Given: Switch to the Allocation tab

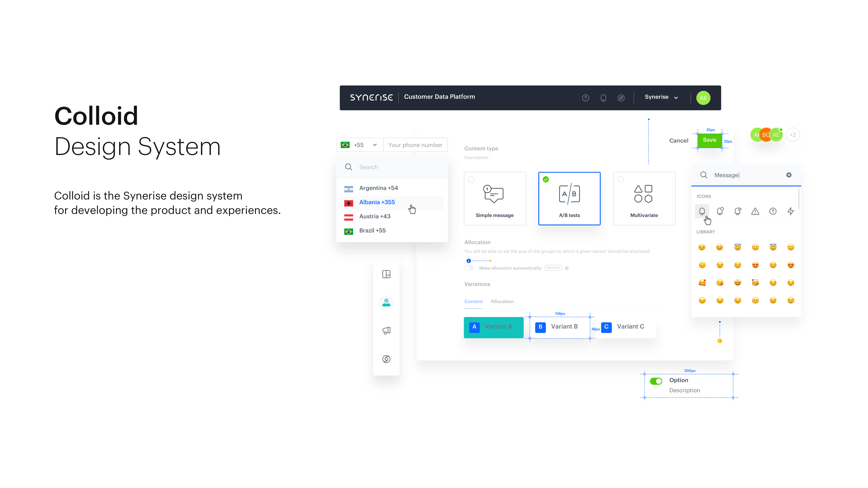Looking at the screenshot, I should tap(502, 301).
